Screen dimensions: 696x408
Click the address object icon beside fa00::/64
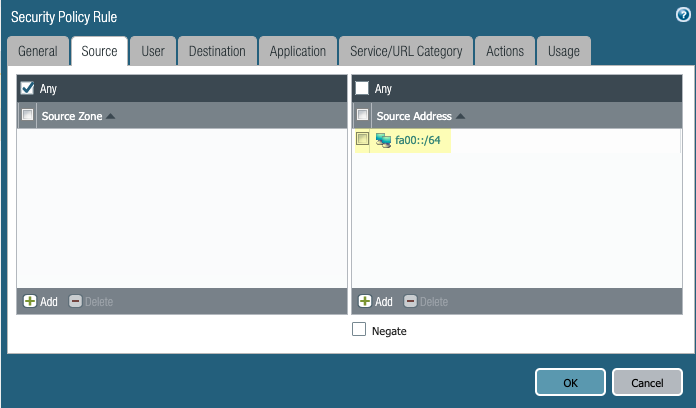pyautogui.click(x=383, y=140)
